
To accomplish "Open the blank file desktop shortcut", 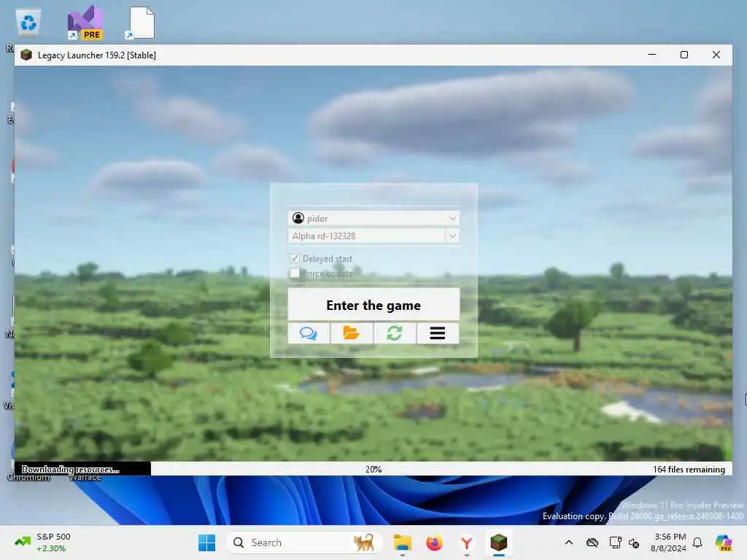I will (x=140, y=23).
